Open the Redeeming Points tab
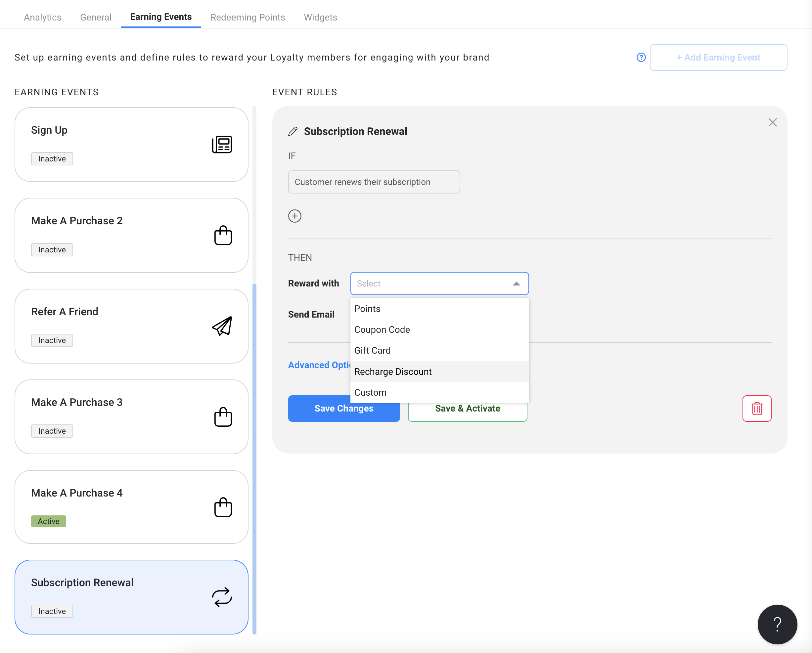This screenshot has width=812, height=653. pos(248,17)
